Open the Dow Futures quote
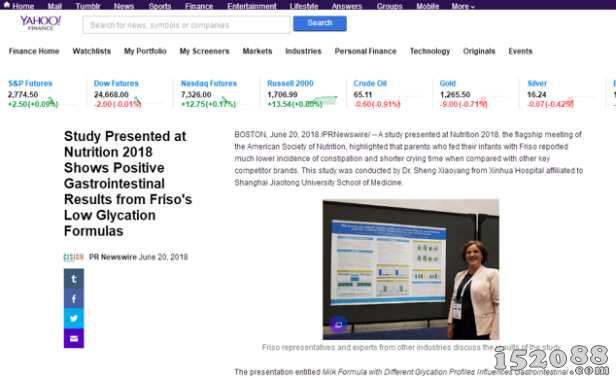The image size is (616, 378). pos(116,83)
